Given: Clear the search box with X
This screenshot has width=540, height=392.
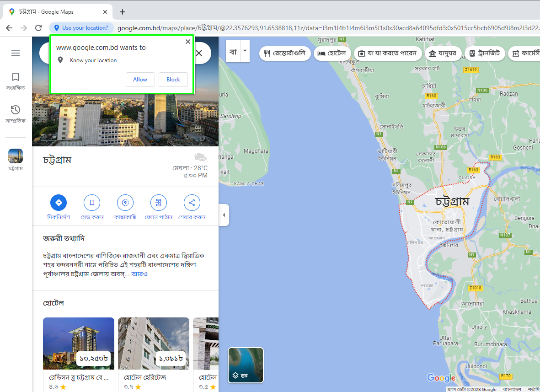Looking at the screenshot, I should click(x=199, y=53).
